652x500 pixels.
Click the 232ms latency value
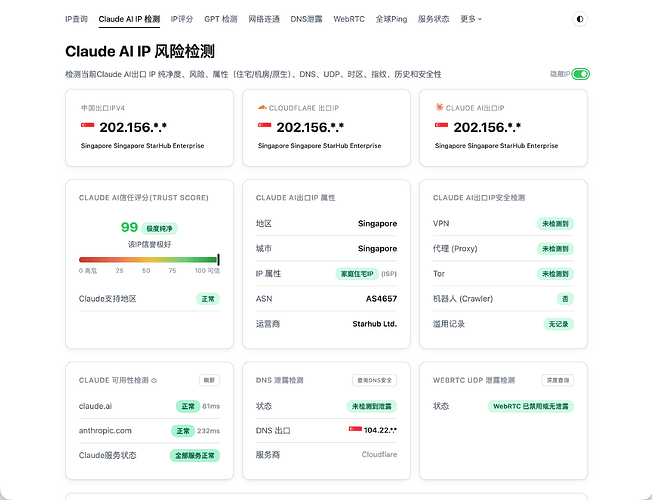[x=208, y=431]
